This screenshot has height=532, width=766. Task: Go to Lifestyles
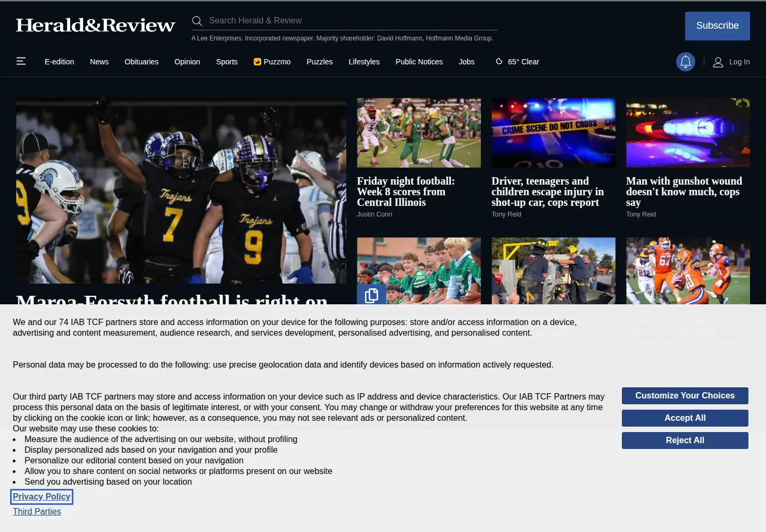[364, 62]
